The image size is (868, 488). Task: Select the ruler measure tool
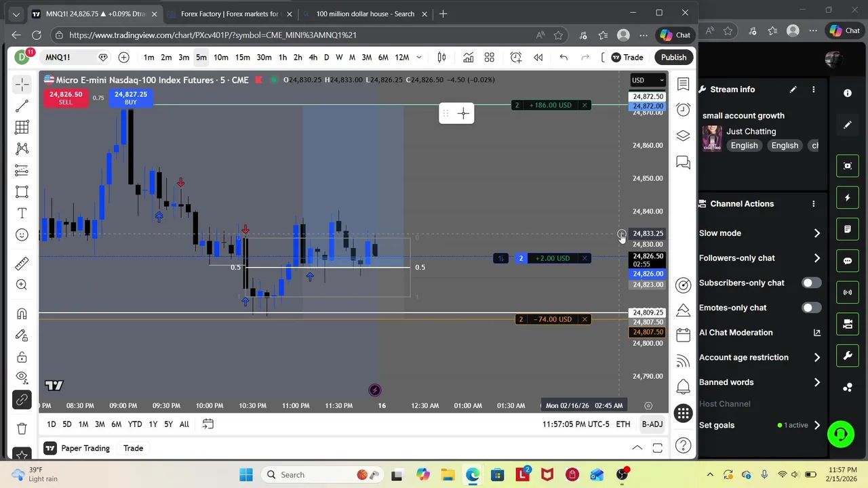tap(22, 263)
